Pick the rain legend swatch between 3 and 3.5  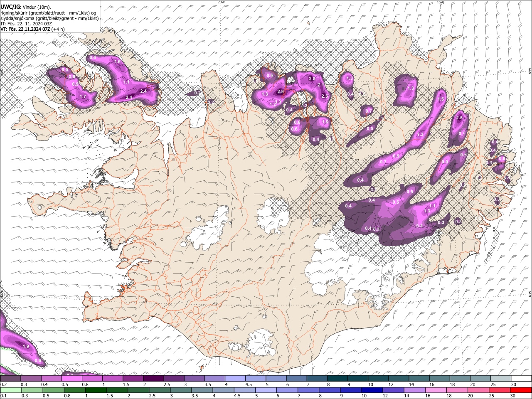181,390
